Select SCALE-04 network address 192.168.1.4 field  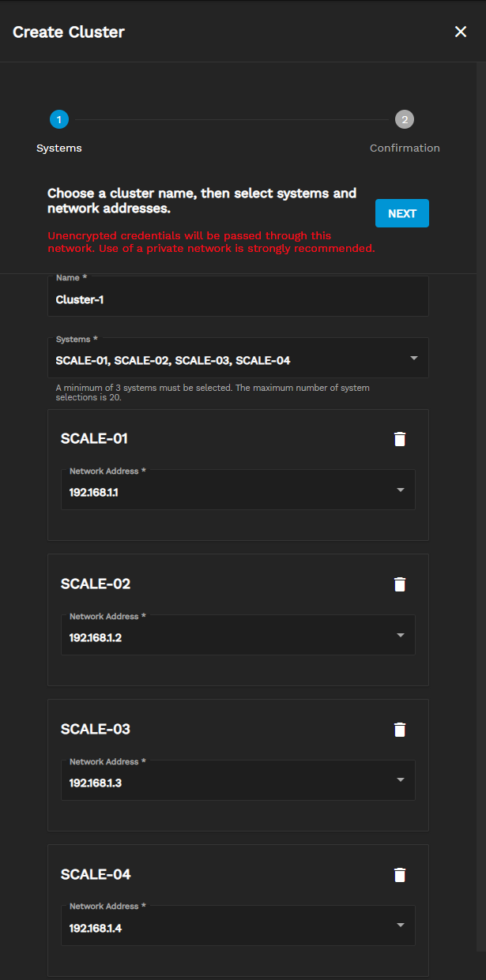229,929
